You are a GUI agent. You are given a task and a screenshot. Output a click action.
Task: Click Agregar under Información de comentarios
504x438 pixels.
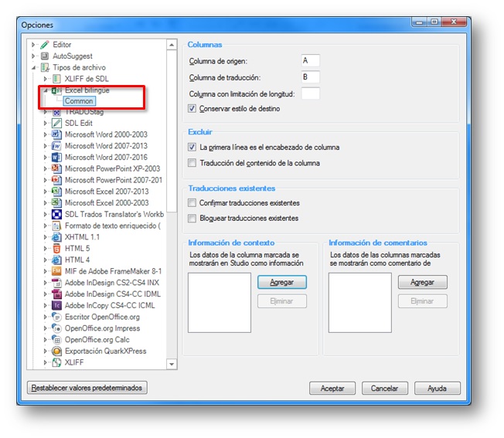tap(422, 282)
